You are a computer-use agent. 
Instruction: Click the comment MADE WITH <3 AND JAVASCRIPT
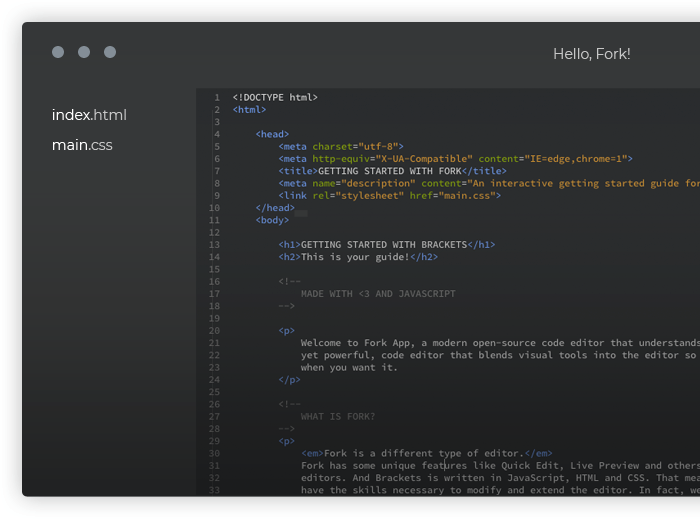[x=378, y=294]
